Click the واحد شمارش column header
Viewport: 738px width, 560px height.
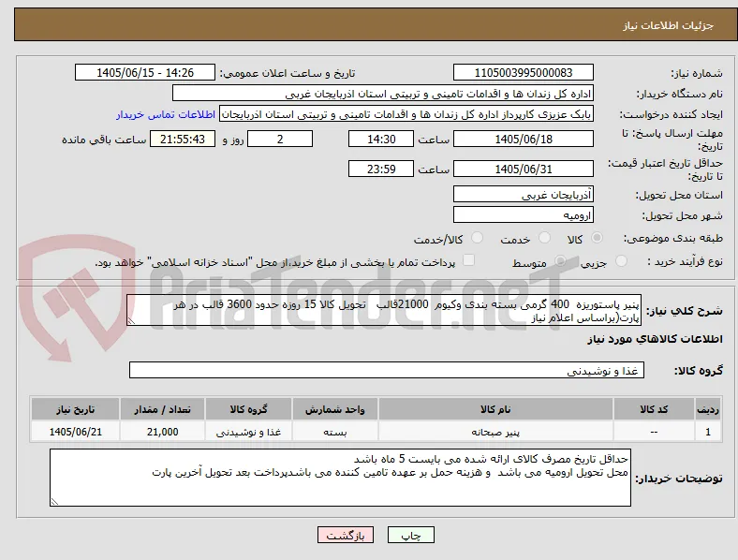tap(334, 409)
